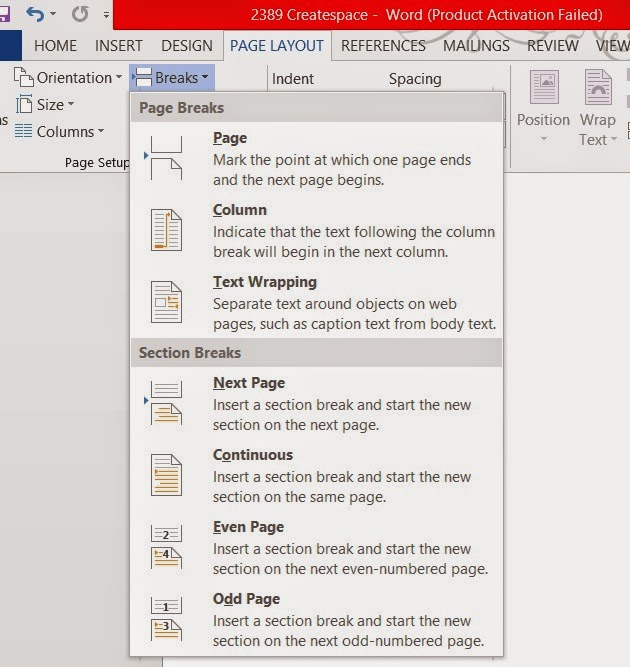Screen dimensions: 630x667
Task: Open the Undo history dropdown arrow
Action: pos(53,14)
